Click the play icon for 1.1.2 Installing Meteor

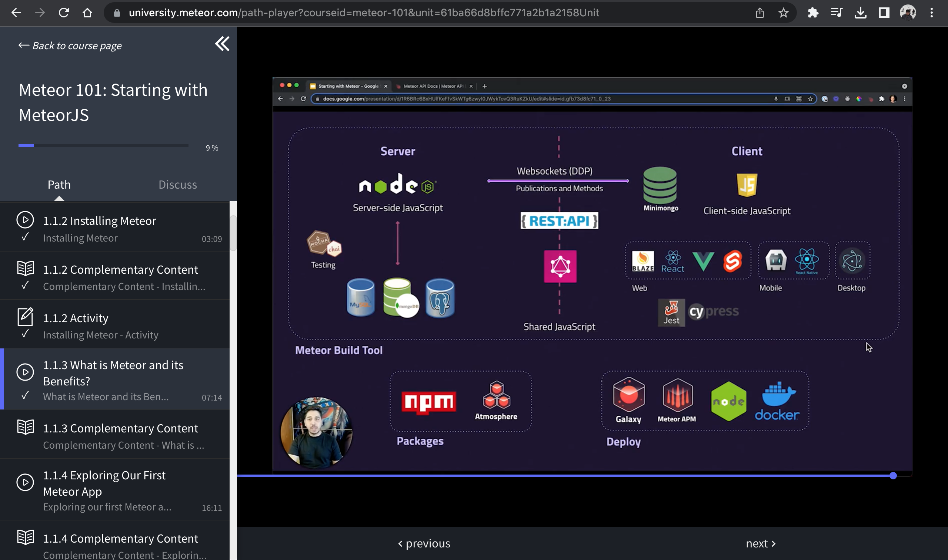click(x=25, y=220)
